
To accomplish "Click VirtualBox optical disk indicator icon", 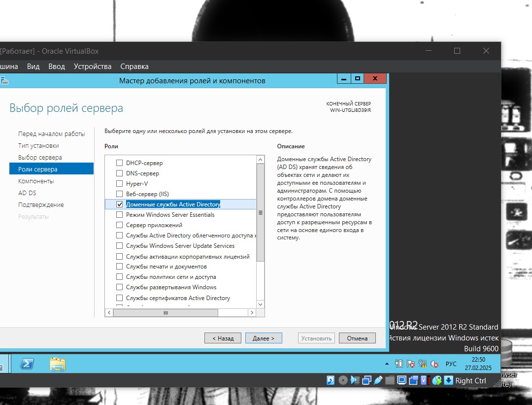I will coord(343,380).
